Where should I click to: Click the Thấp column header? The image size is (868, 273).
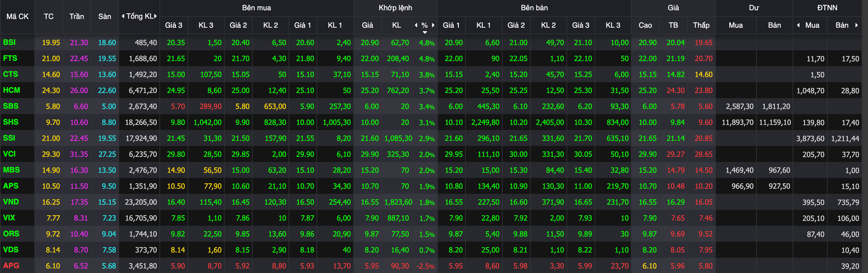click(x=701, y=25)
